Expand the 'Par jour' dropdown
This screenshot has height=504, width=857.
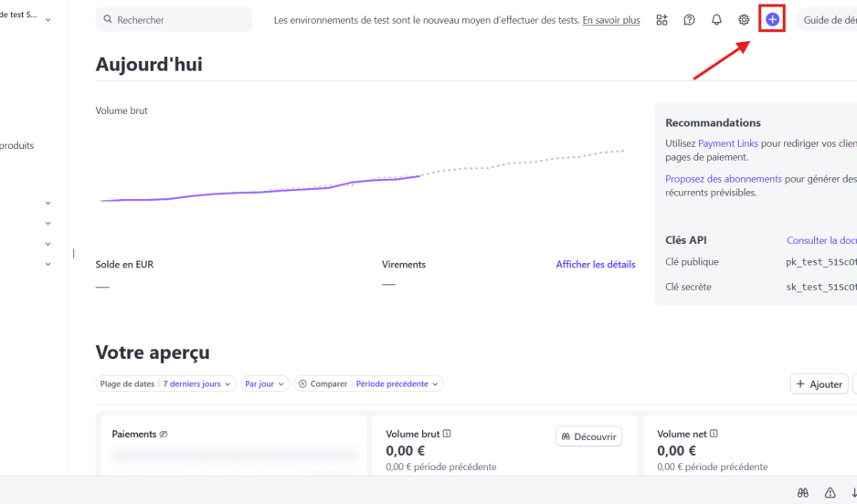(x=265, y=384)
